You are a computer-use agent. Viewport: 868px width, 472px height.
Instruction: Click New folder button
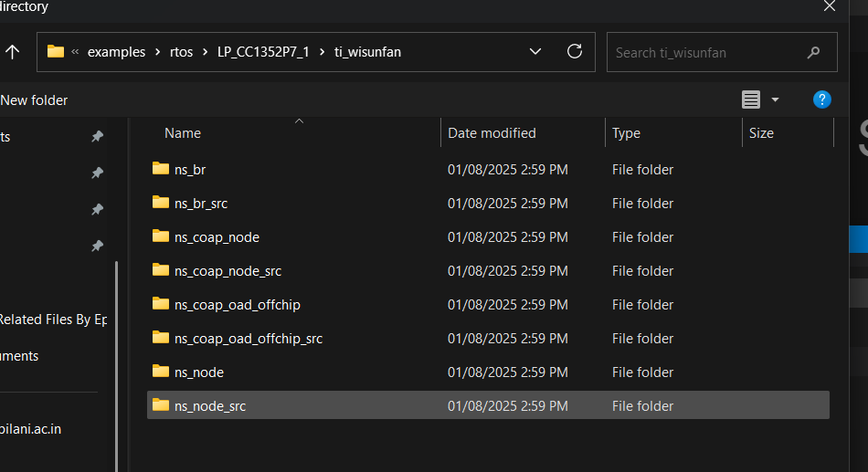coord(34,100)
